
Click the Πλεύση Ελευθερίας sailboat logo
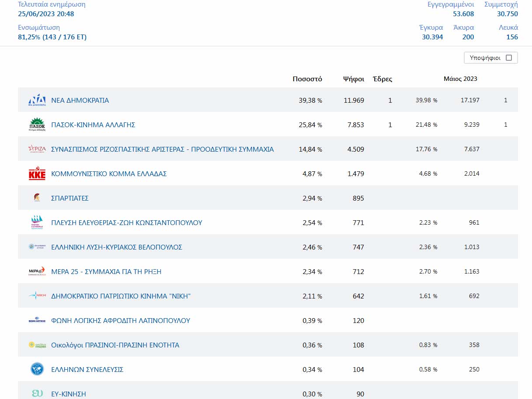(x=37, y=222)
